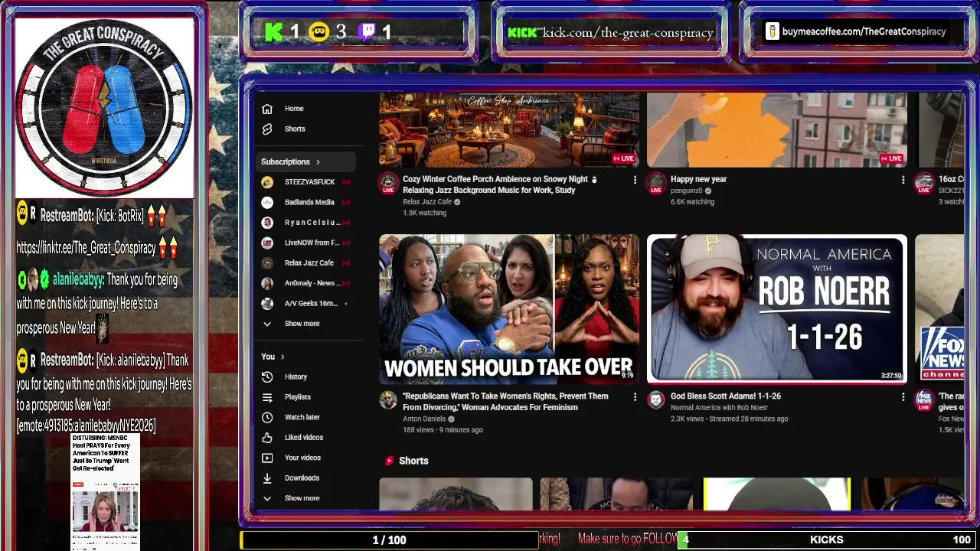Click the Kick logo in the overlay banner

point(273,32)
